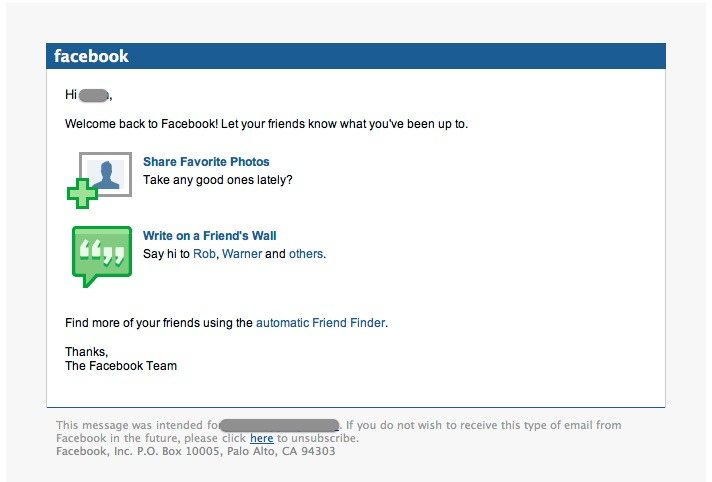Click the redacted name after "Hi"
The height and width of the screenshot is (482, 712).
(x=94, y=95)
